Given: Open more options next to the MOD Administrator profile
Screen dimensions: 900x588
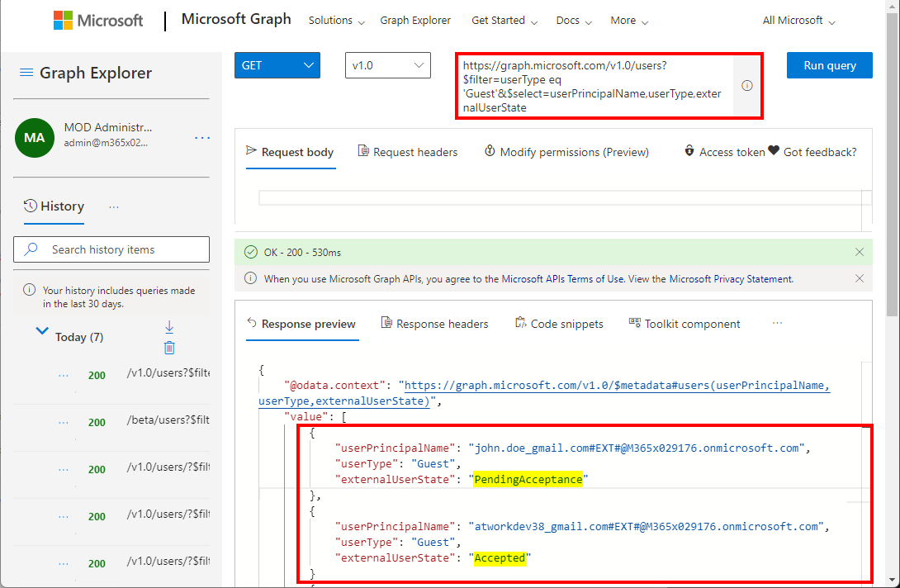Looking at the screenshot, I should click(x=202, y=138).
